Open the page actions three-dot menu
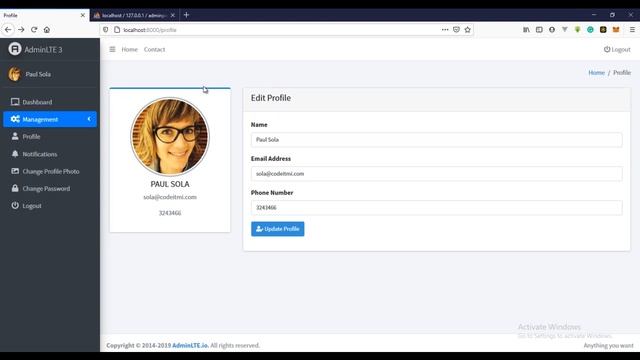The height and width of the screenshot is (360, 640). 445,30
